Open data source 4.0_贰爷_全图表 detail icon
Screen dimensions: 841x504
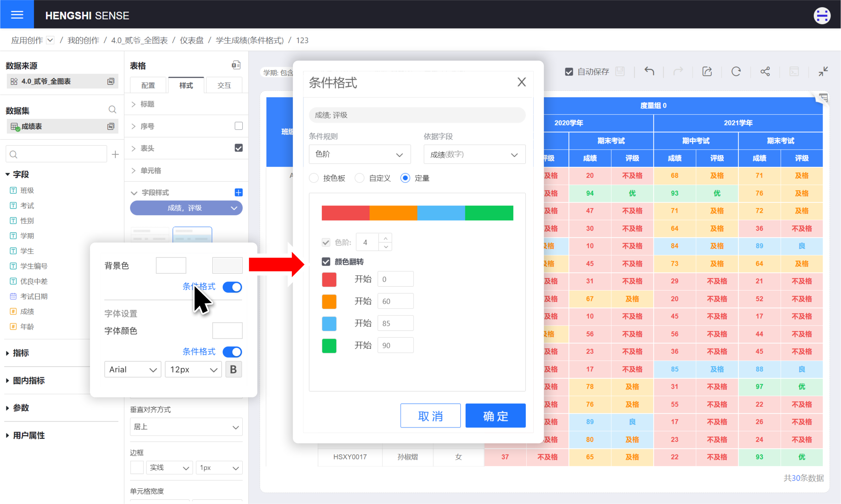coord(111,81)
